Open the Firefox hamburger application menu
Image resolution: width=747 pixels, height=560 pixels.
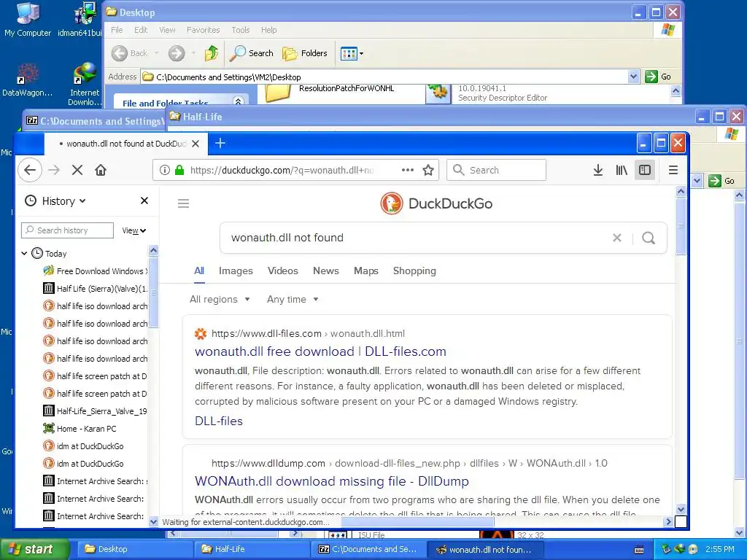click(x=673, y=170)
